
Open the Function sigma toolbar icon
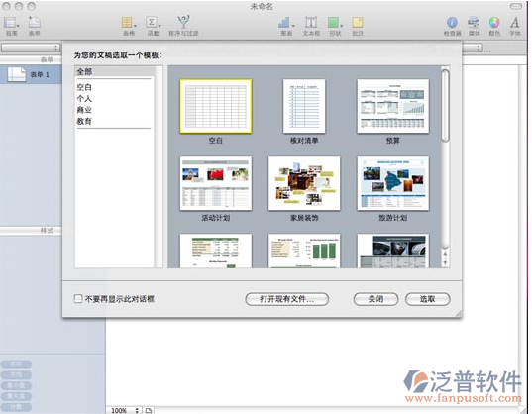pos(153,23)
